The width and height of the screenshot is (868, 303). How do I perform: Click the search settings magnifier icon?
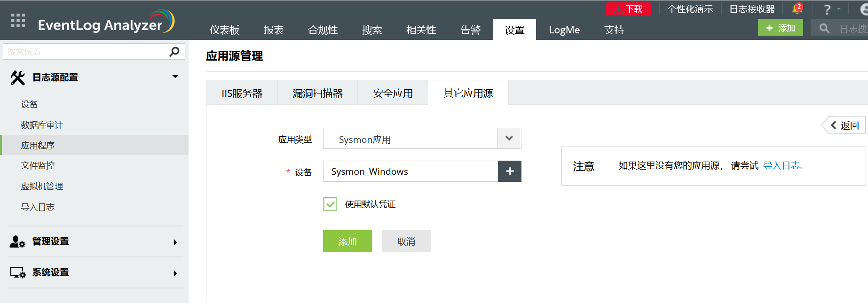pos(174,52)
